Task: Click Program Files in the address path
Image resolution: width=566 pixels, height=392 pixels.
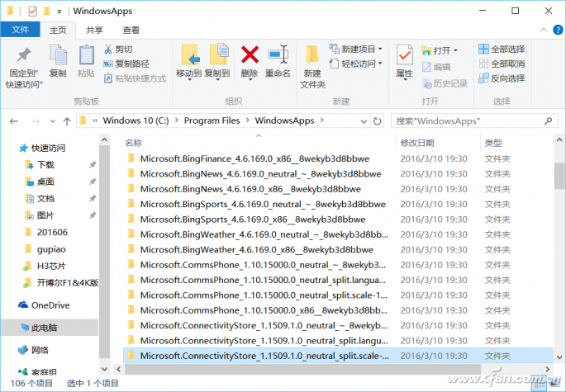Action: [x=212, y=120]
